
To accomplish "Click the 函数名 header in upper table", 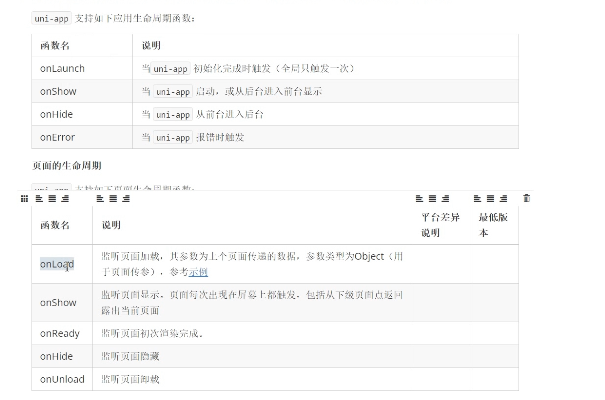I will point(55,46).
